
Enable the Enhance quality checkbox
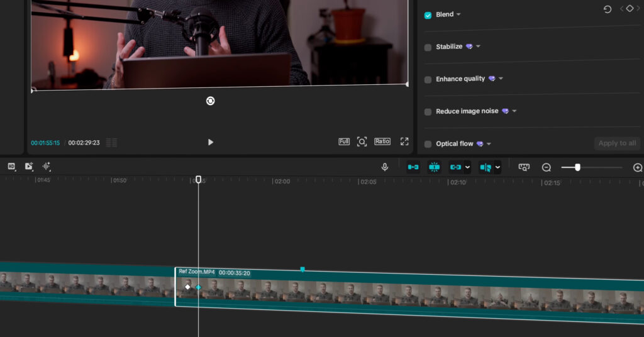pyautogui.click(x=428, y=80)
